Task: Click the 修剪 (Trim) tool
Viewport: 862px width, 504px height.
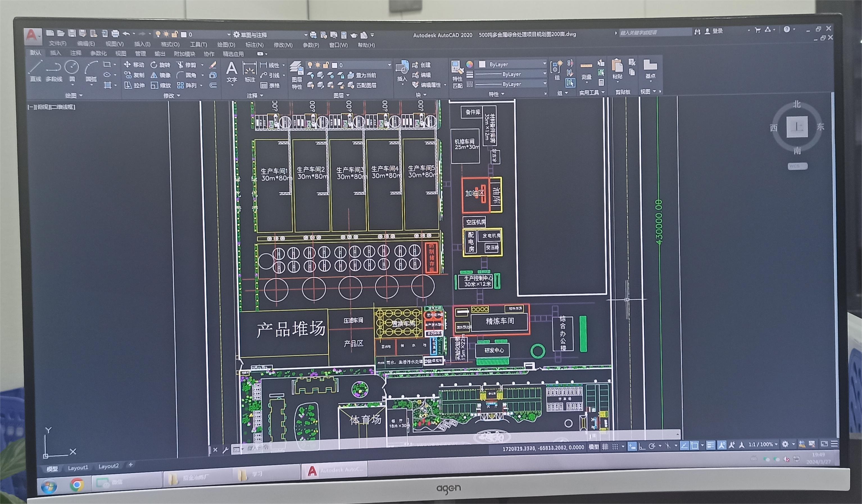Action: pos(187,65)
